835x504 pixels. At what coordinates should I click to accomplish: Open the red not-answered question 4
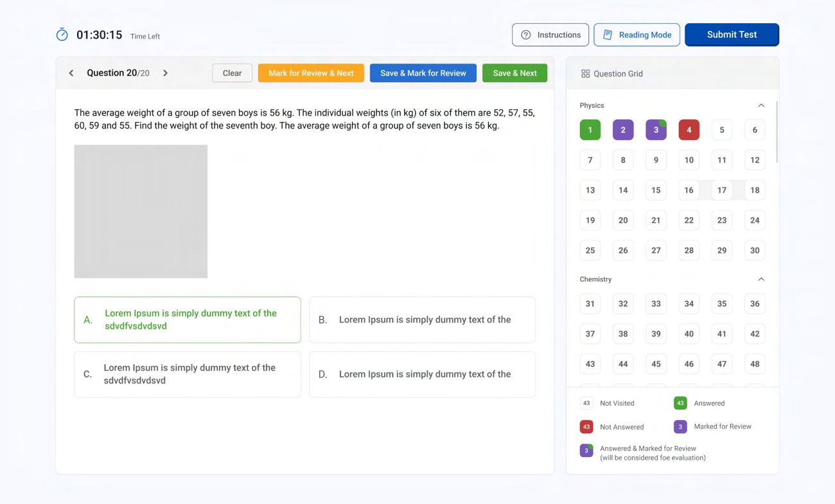(689, 130)
